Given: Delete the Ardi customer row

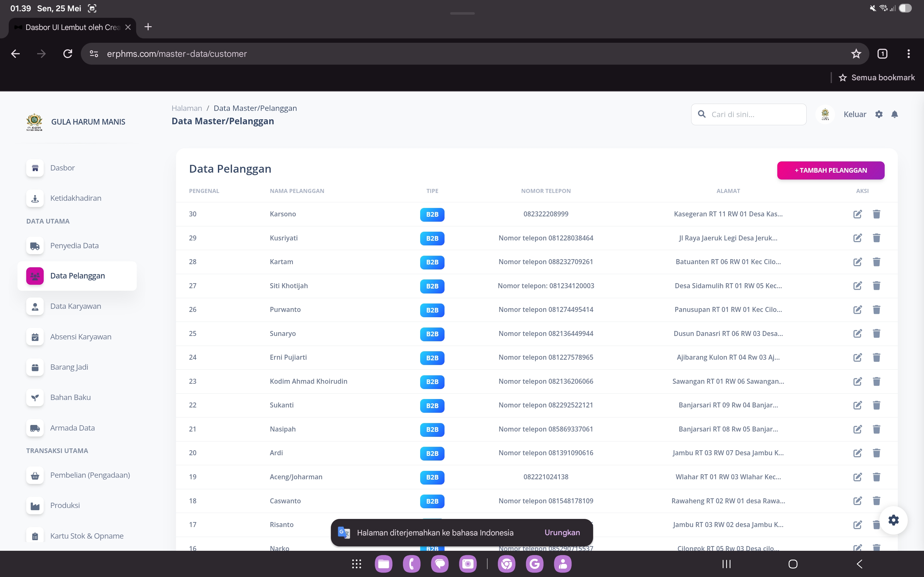Looking at the screenshot, I should pyautogui.click(x=876, y=453).
